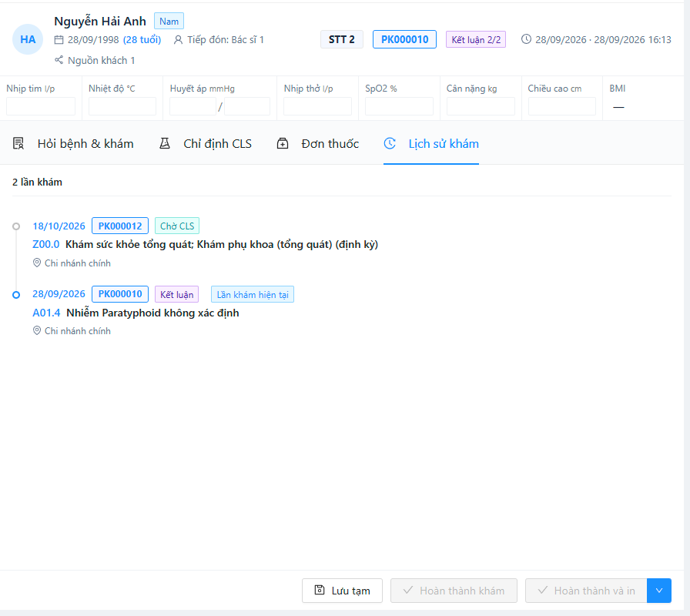The image size is (690, 616).
Task: Click the PK000010 code in the patient header
Action: click(404, 39)
